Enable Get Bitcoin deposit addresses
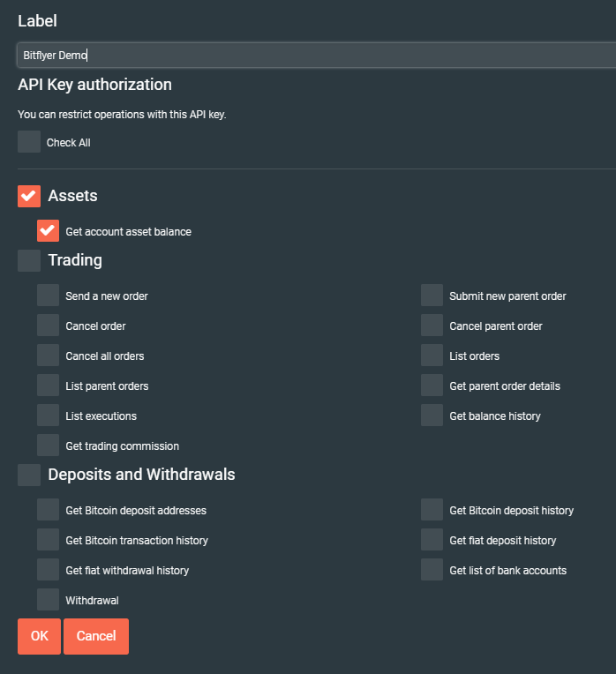 point(49,510)
